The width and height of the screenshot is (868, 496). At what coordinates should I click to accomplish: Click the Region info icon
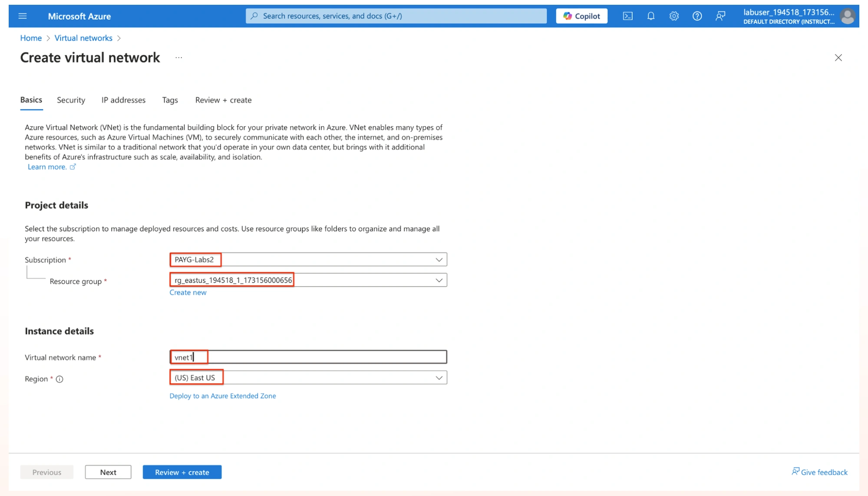pos(59,379)
